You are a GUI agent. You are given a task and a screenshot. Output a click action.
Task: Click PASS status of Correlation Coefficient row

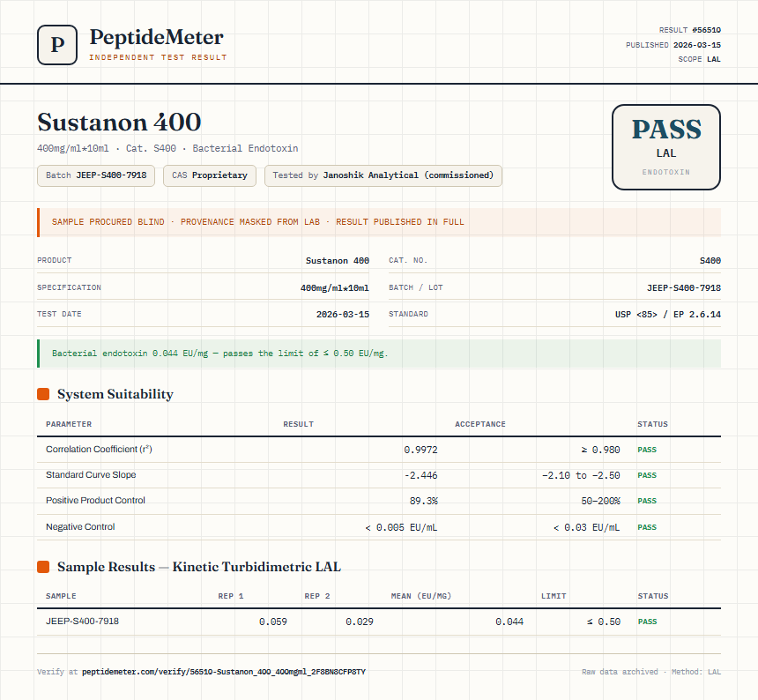pyautogui.click(x=647, y=450)
